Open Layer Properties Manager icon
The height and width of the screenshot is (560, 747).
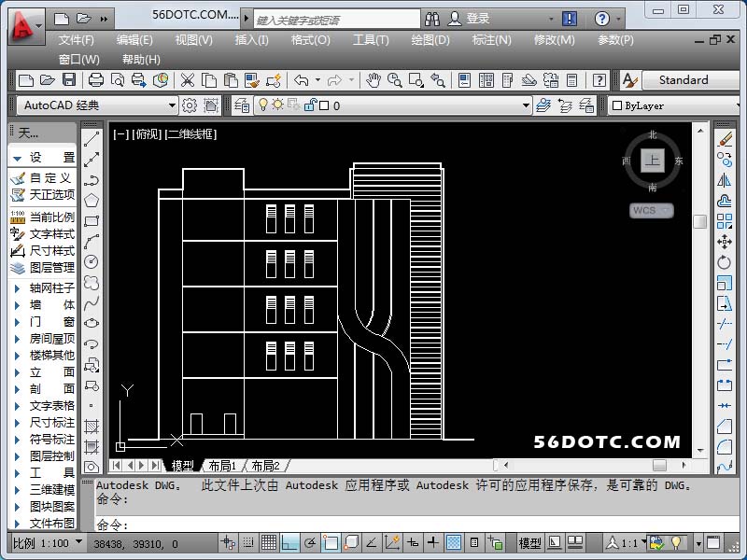tap(242, 105)
